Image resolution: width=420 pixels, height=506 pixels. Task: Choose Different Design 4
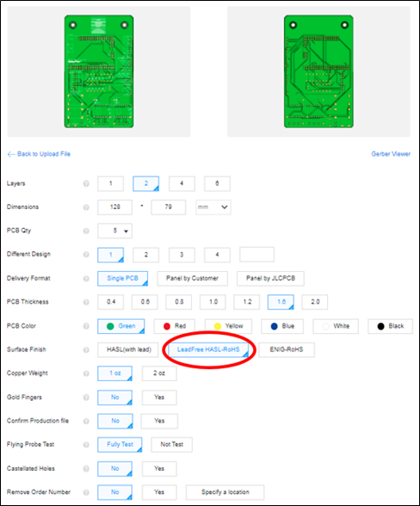pos(217,255)
